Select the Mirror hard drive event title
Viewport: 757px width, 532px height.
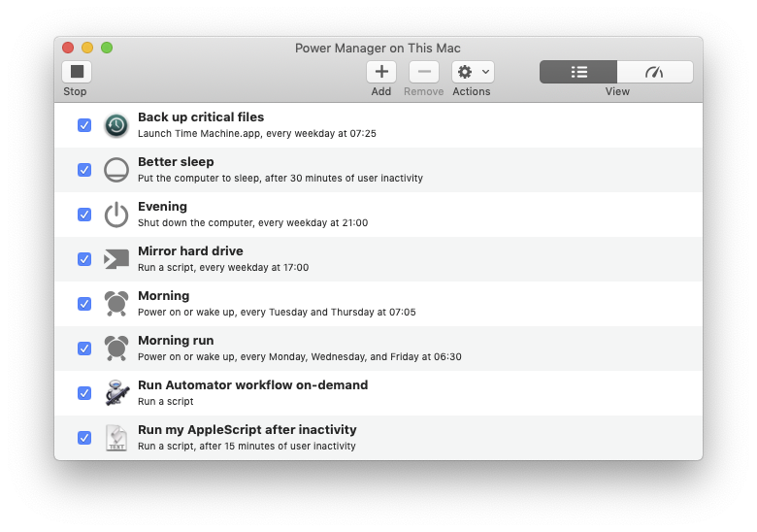coord(190,251)
